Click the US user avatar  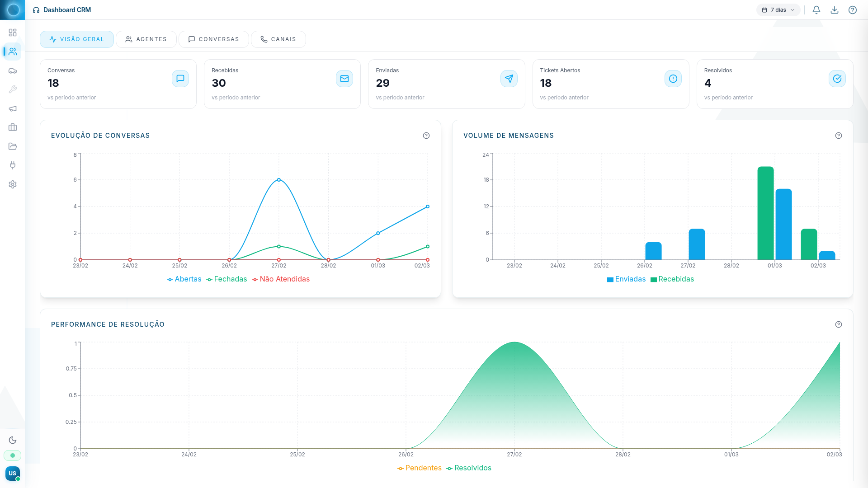tap(12, 473)
